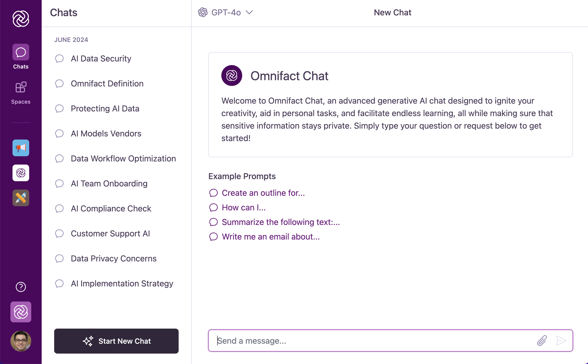Open the Customer Support AI chat
Viewport: 588px width, 364px height.
[x=110, y=234]
